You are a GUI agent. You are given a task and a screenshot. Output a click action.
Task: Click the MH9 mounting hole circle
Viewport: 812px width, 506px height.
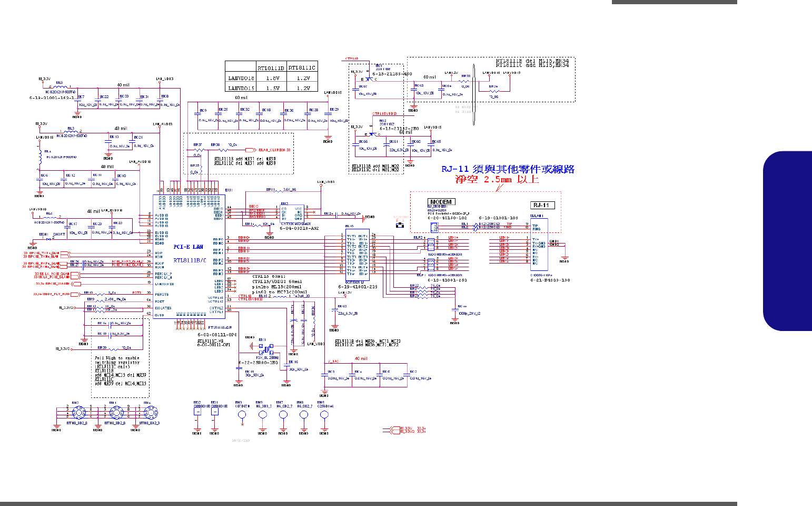click(x=263, y=414)
